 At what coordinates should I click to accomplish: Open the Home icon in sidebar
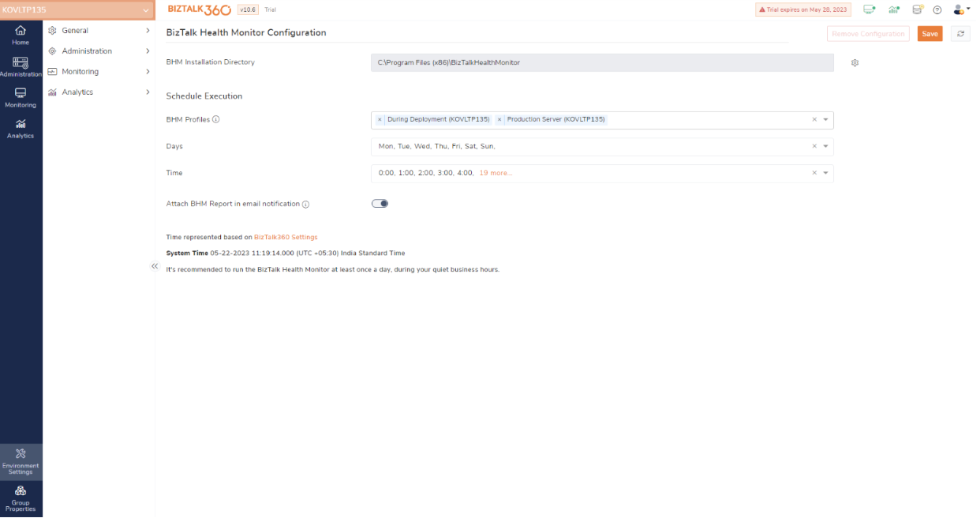[21, 32]
